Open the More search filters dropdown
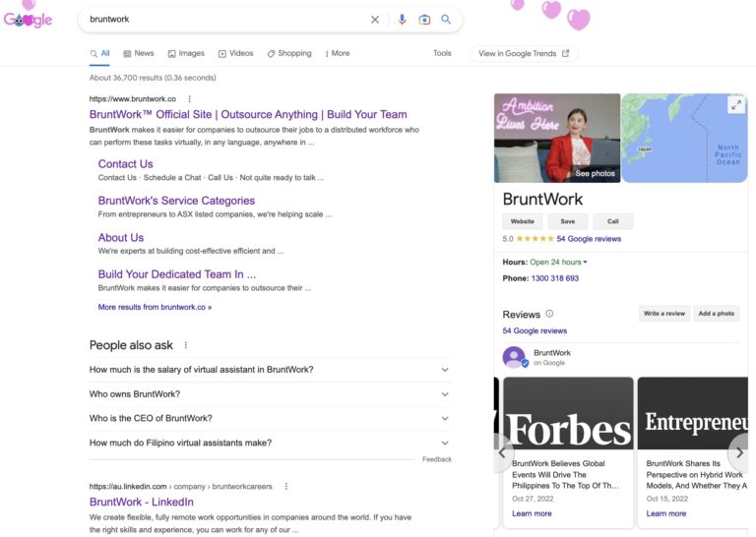This screenshot has width=756, height=537. [336, 53]
